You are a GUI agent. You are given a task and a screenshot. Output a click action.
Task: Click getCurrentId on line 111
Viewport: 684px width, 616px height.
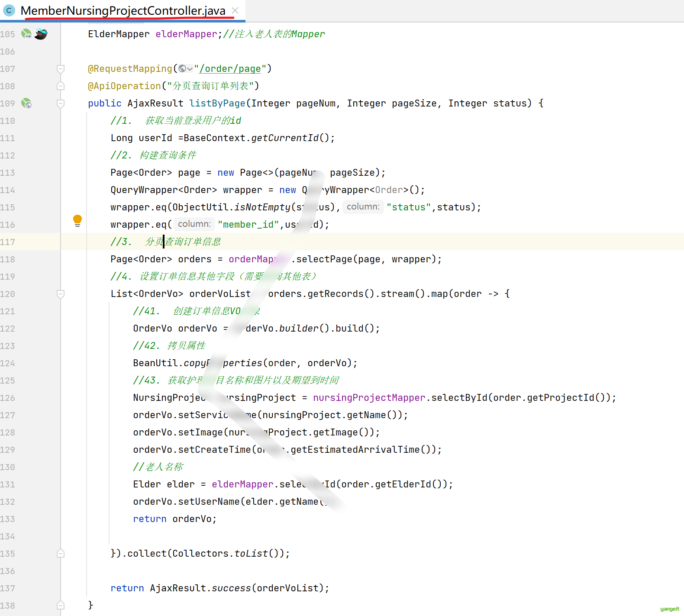285,138
